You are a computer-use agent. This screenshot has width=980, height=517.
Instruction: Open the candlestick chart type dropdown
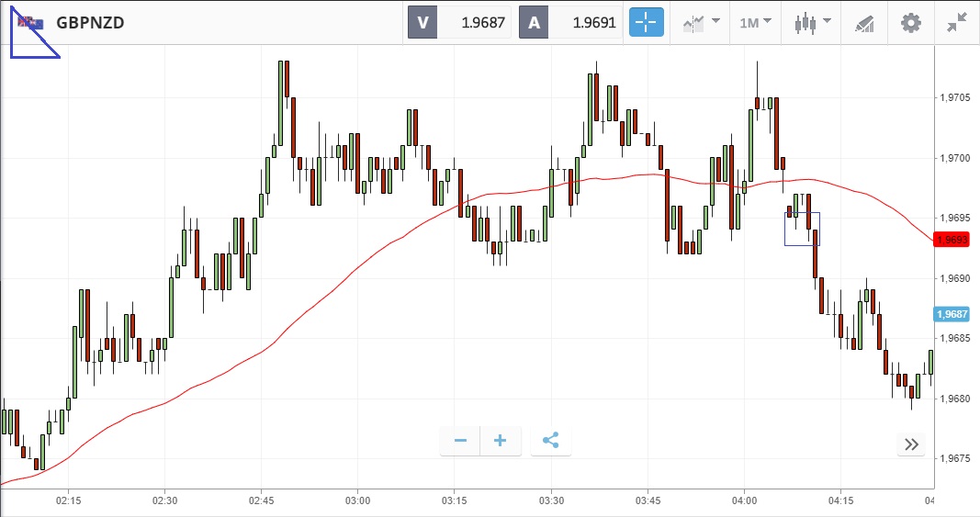click(812, 23)
